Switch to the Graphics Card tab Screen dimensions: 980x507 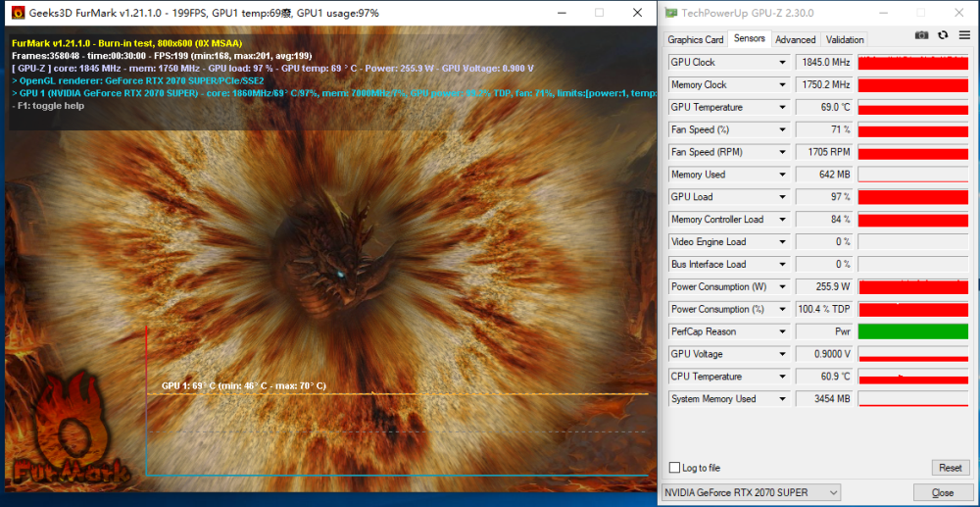point(695,39)
